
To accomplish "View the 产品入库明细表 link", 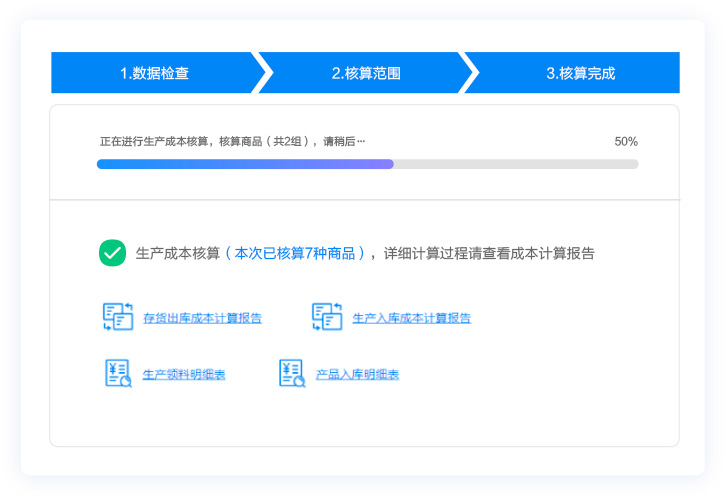I will (x=357, y=375).
